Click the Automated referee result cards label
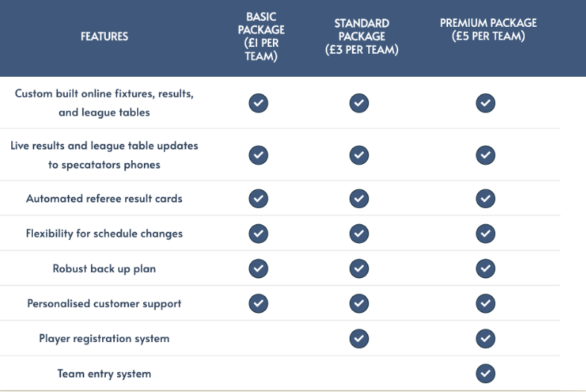The width and height of the screenshot is (586, 392). (104, 199)
